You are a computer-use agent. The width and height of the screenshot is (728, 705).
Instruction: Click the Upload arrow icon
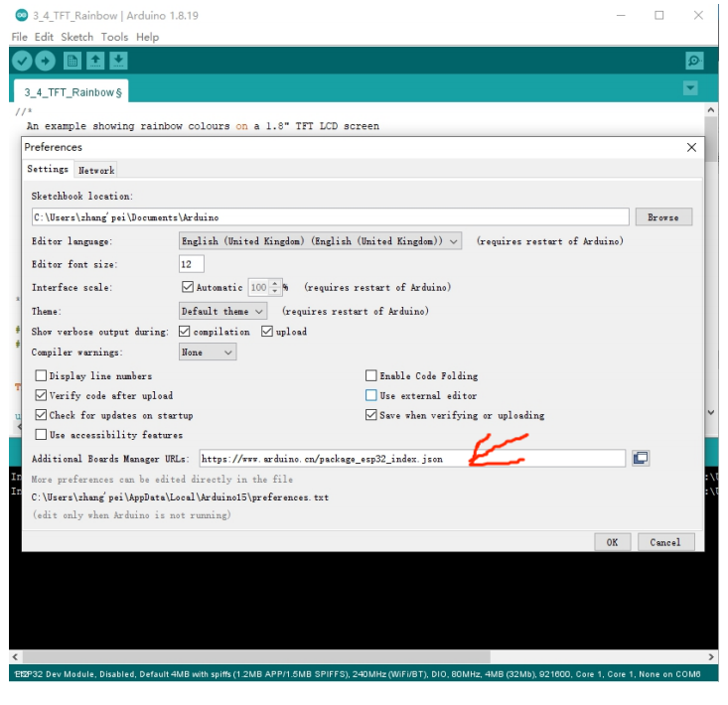click(45, 61)
